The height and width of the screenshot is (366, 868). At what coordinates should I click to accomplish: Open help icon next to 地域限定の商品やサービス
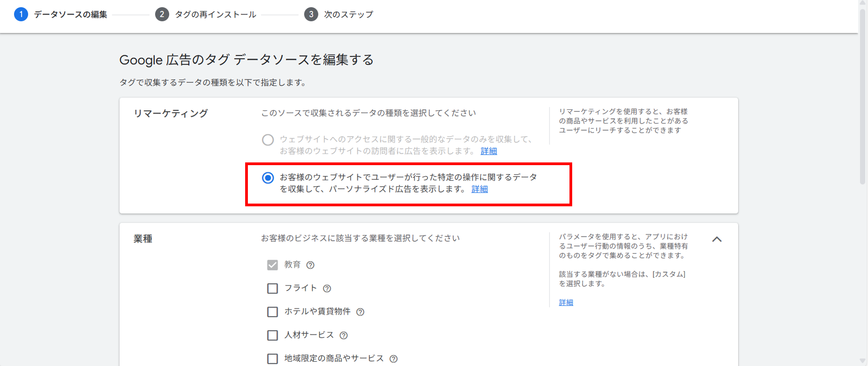click(x=394, y=359)
